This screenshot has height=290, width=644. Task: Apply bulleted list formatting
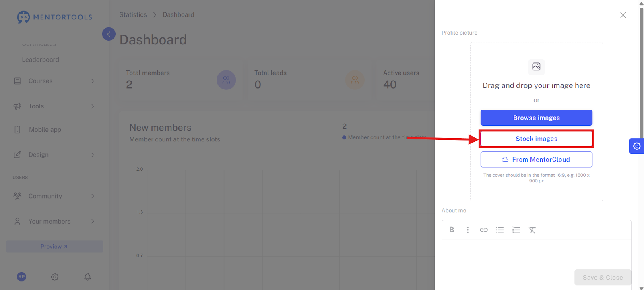pos(500,230)
